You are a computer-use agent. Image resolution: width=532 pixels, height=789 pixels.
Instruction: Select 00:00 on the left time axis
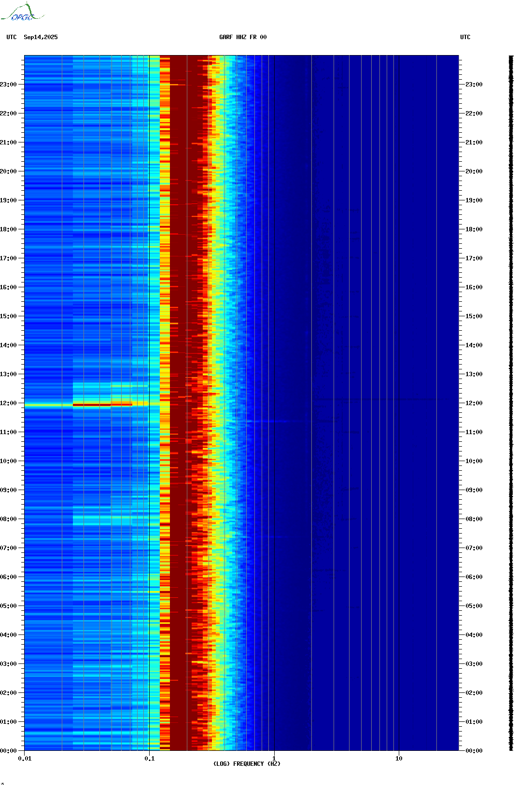[8, 751]
